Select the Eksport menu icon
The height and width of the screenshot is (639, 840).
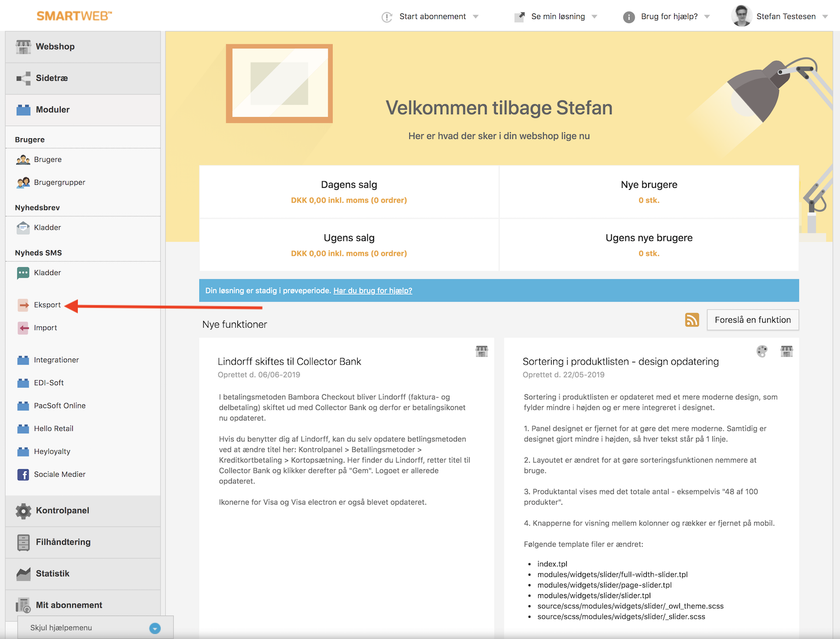(x=23, y=305)
